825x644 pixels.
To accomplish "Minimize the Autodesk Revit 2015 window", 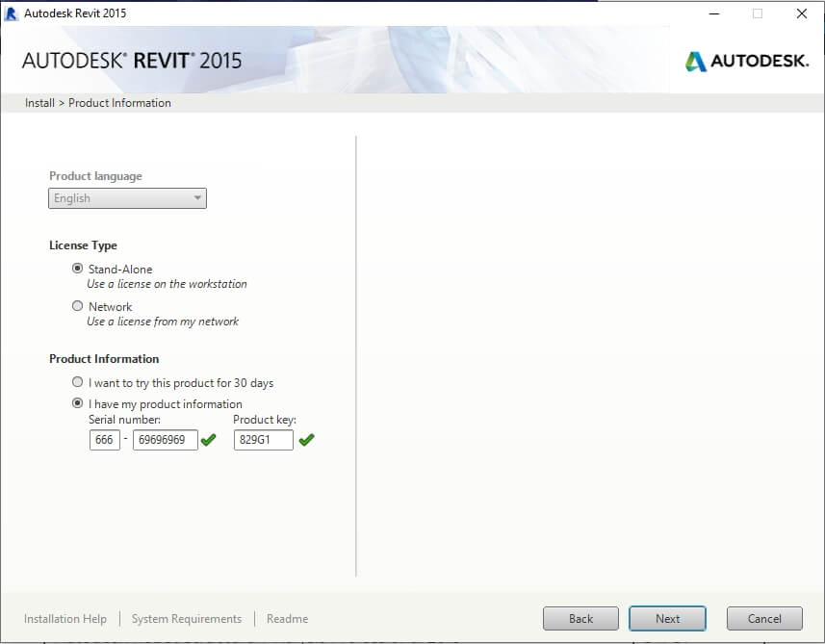I will click(713, 13).
